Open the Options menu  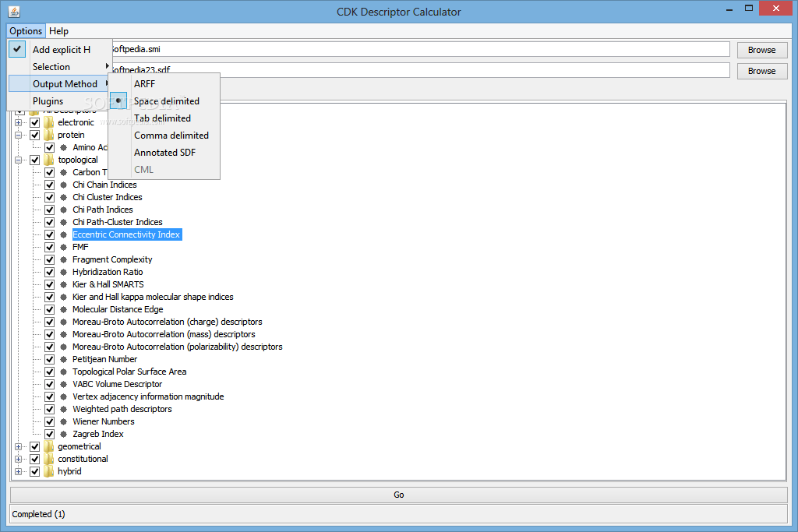point(26,31)
